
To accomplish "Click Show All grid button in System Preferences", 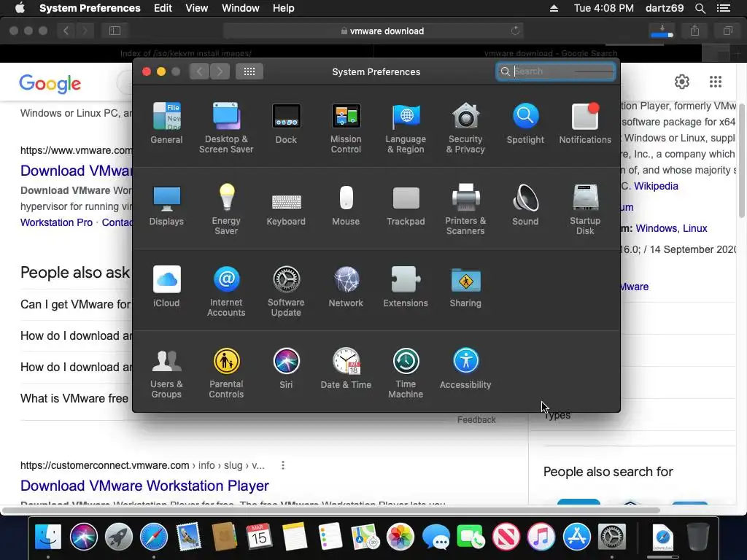I will 249,71.
